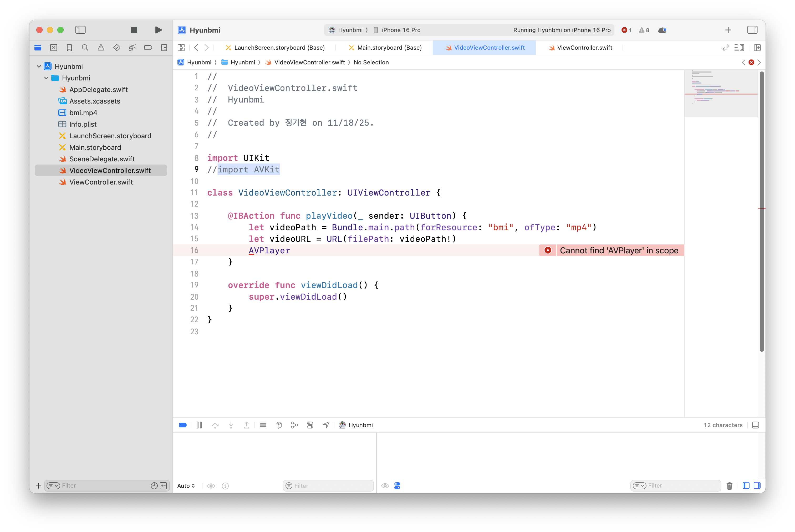This screenshot has width=795, height=532.
Task: Click the AVPlayer scope error message
Action: coord(619,250)
